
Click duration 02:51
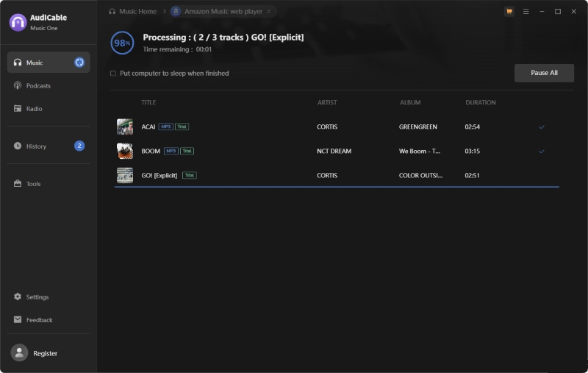point(472,175)
